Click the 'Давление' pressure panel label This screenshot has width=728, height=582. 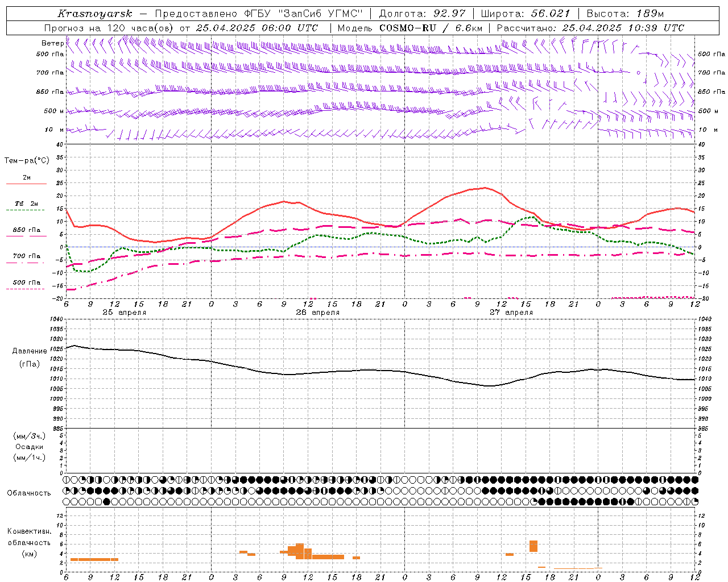tap(30, 351)
